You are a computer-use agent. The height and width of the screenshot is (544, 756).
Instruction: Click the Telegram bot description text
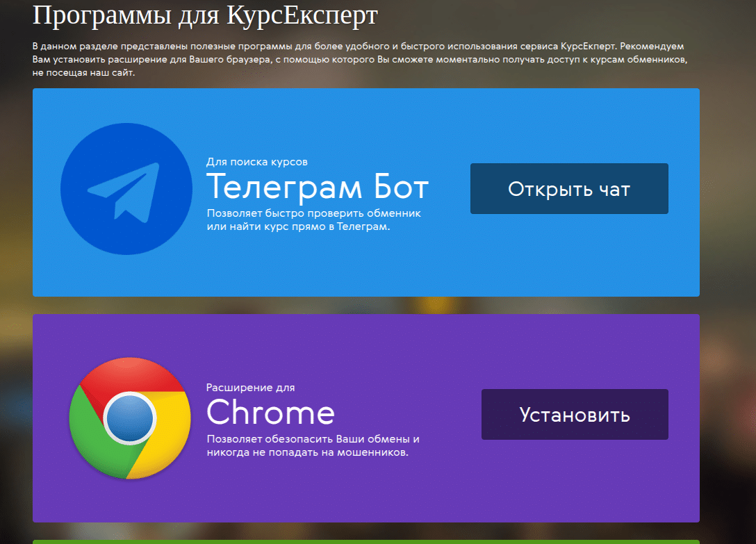(313, 220)
